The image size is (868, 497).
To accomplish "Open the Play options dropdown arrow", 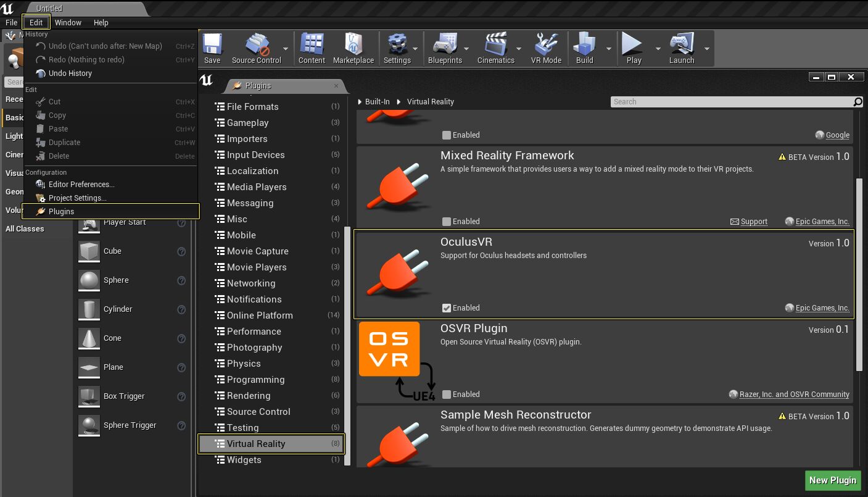I will tap(658, 48).
